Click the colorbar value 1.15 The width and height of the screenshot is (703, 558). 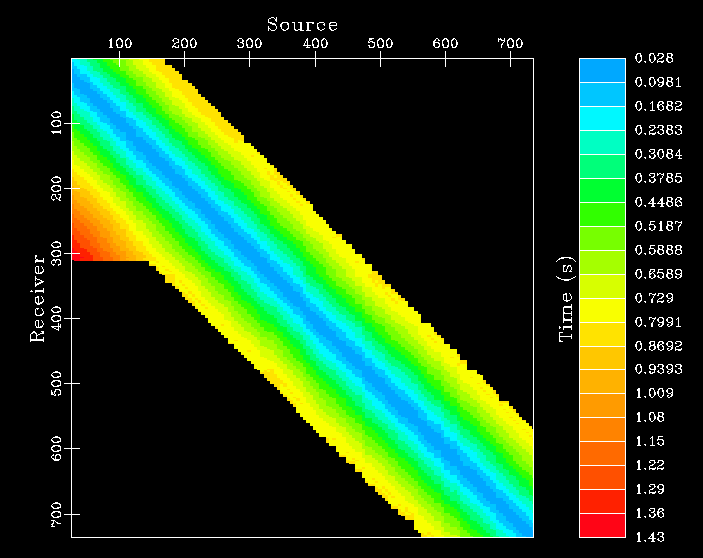pyautogui.click(x=650, y=441)
